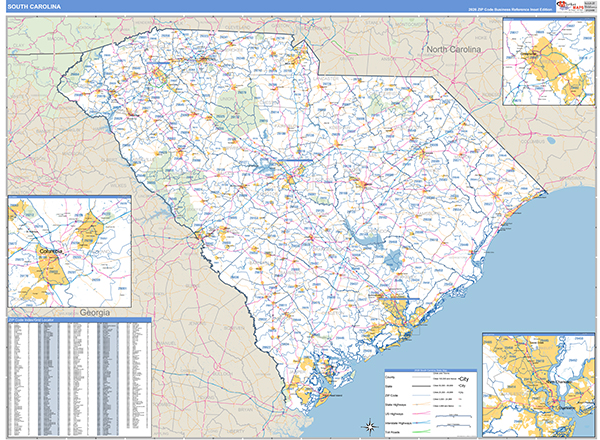Click the largest City label sample in the legend
This screenshot has height=440, width=600.
(463, 379)
